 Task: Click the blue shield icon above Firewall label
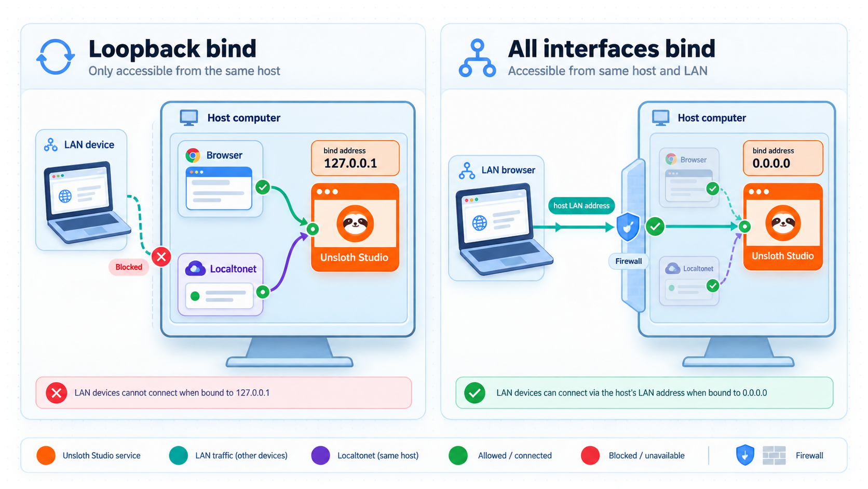tap(628, 227)
